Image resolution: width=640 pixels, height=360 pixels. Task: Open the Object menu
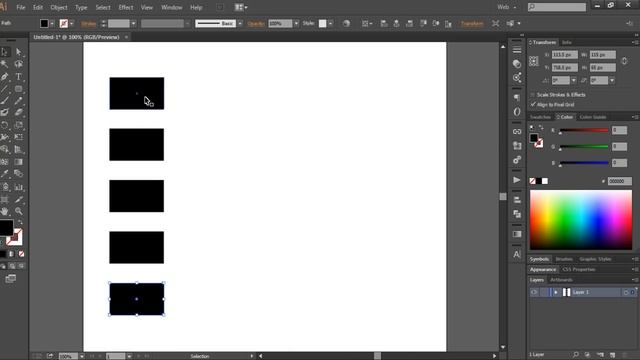pos(59,7)
